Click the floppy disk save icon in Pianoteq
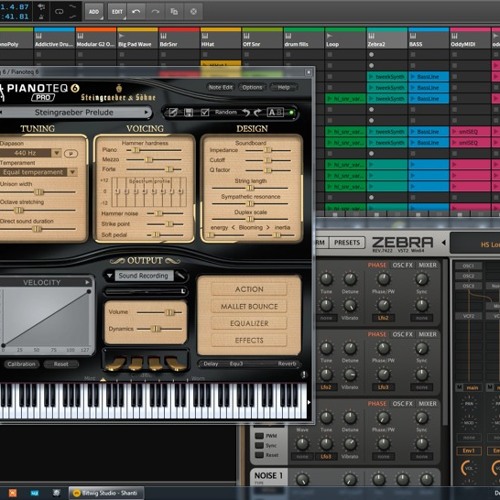Image resolution: width=500 pixels, height=500 pixels. [189, 112]
